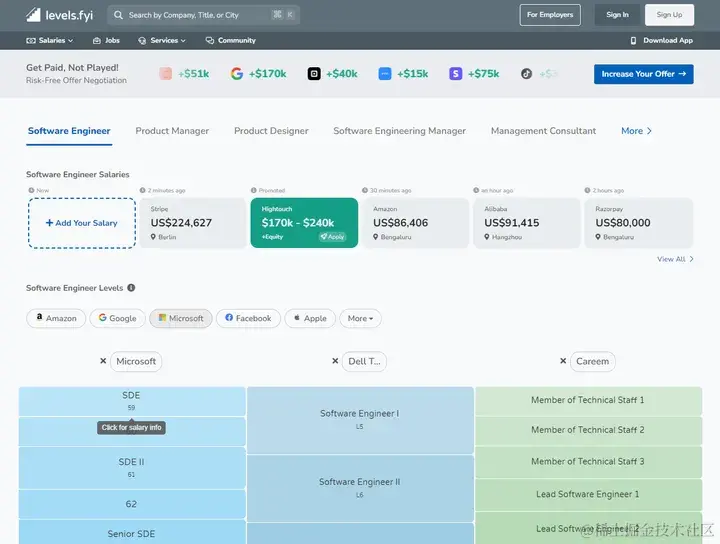Select the Apple company chip

(x=310, y=319)
